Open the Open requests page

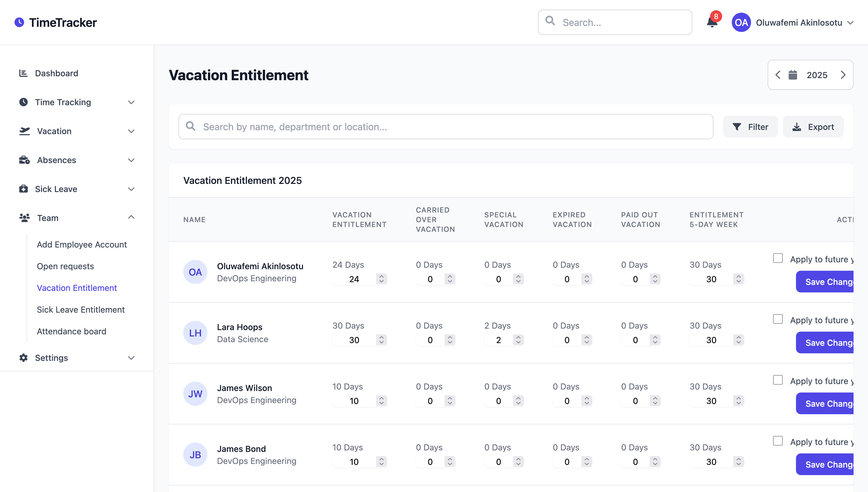[x=65, y=266]
